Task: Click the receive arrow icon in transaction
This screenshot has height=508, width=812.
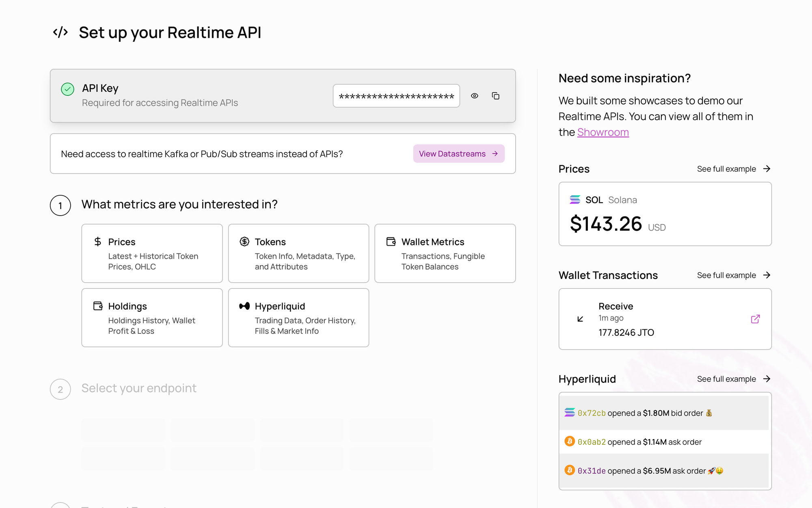Action: click(x=580, y=319)
